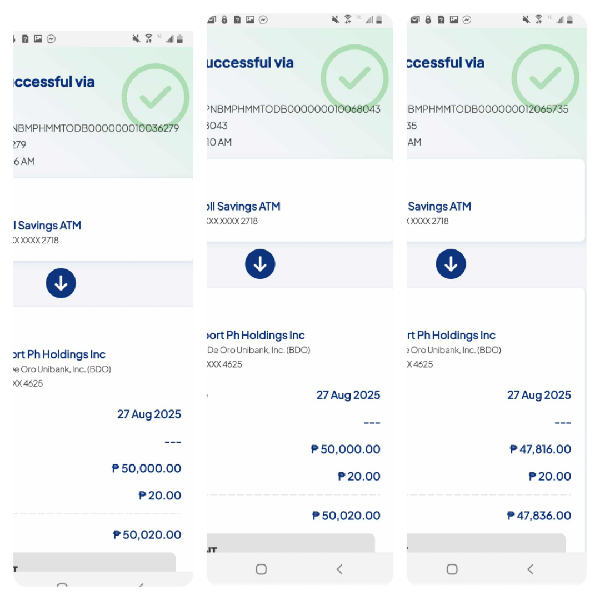Click the ₱47,816.00 transfer amount
This screenshot has height=600, width=600.
539,450
